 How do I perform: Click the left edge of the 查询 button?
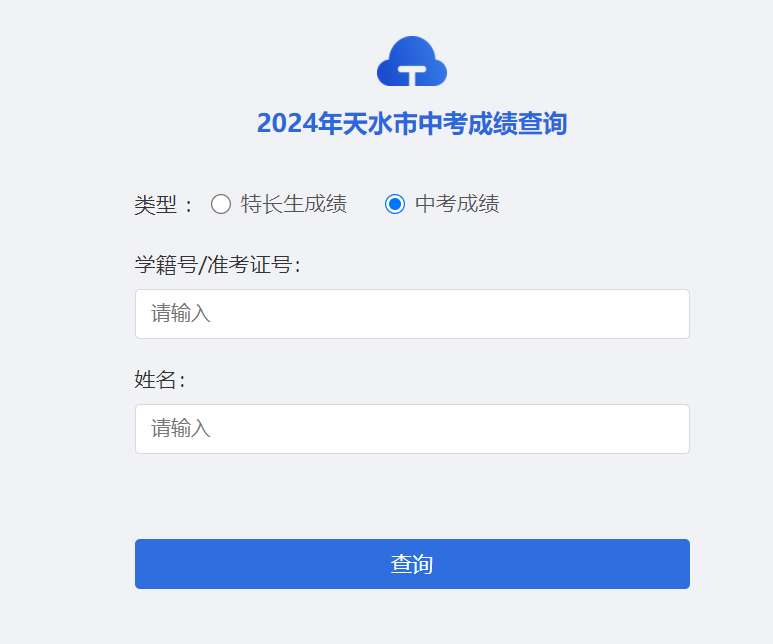pyautogui.click(x=143, y=564)
